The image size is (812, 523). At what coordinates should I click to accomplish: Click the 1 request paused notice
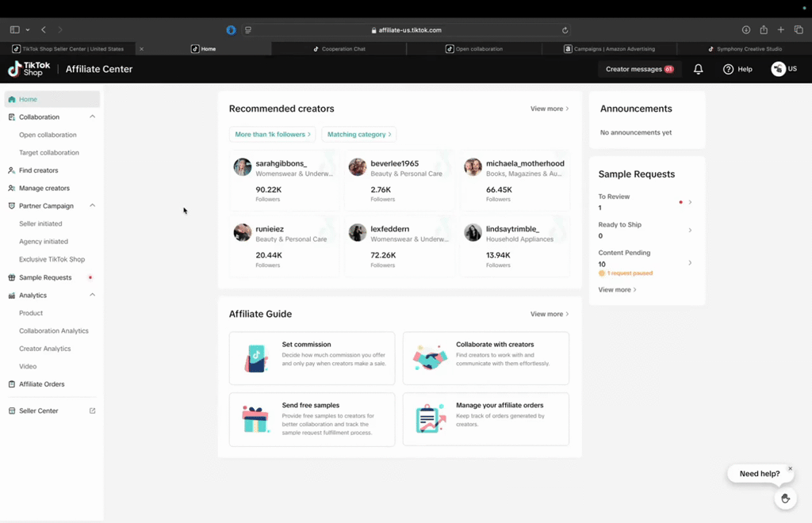point(626,273)
